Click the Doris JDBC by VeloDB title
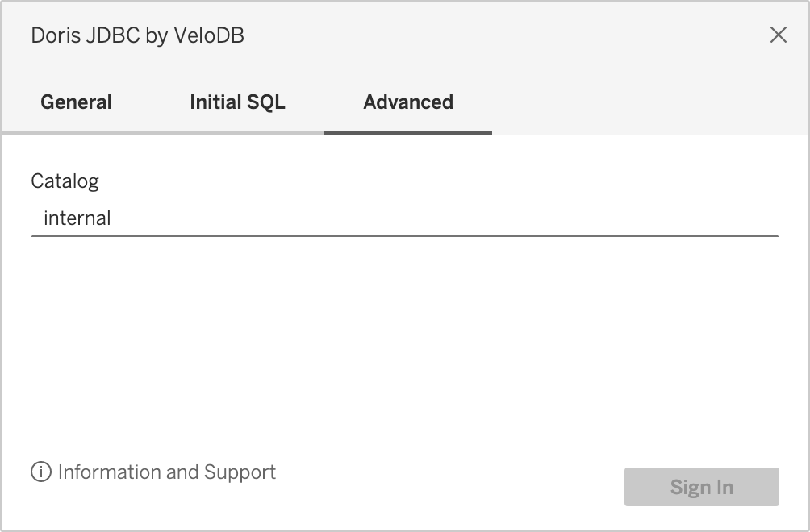810x532 pixels. click(x=137, y=35)
